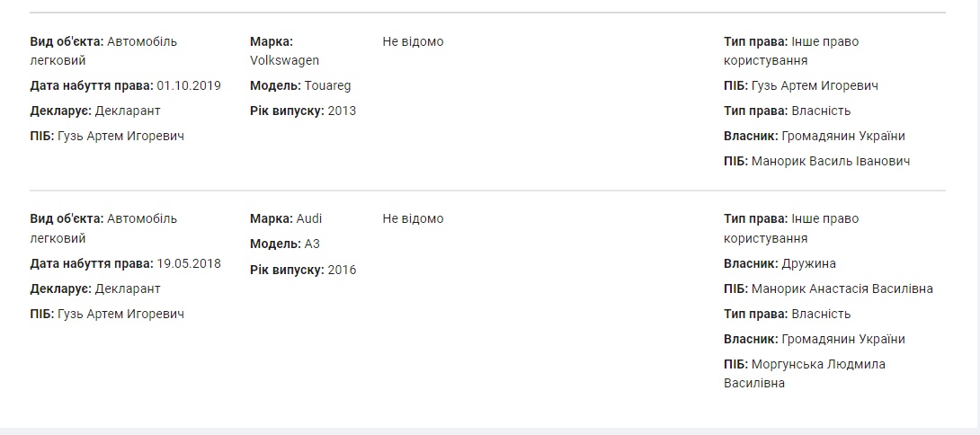
Task: Click the acquisition date 01.10.2019
Action: [x=189, y=85]
